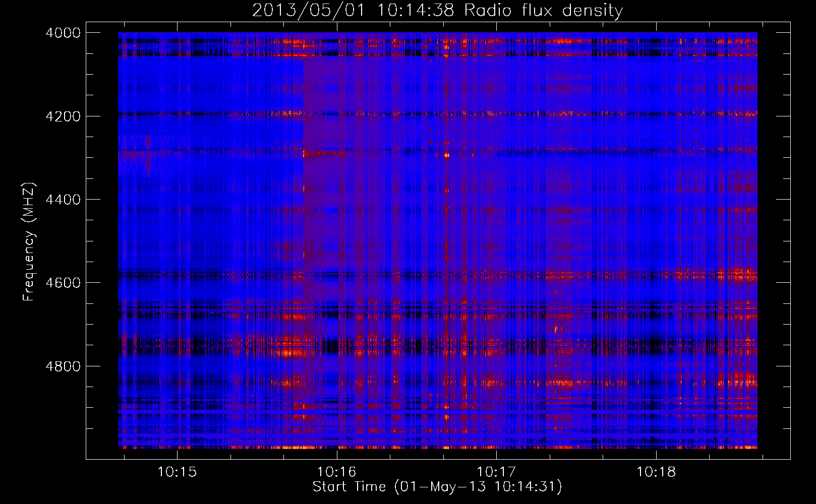Image resolution: width=816 pixels, height=504 pixels.
Task: Click the 4600 frequency tick label
Action: point(63,283)
